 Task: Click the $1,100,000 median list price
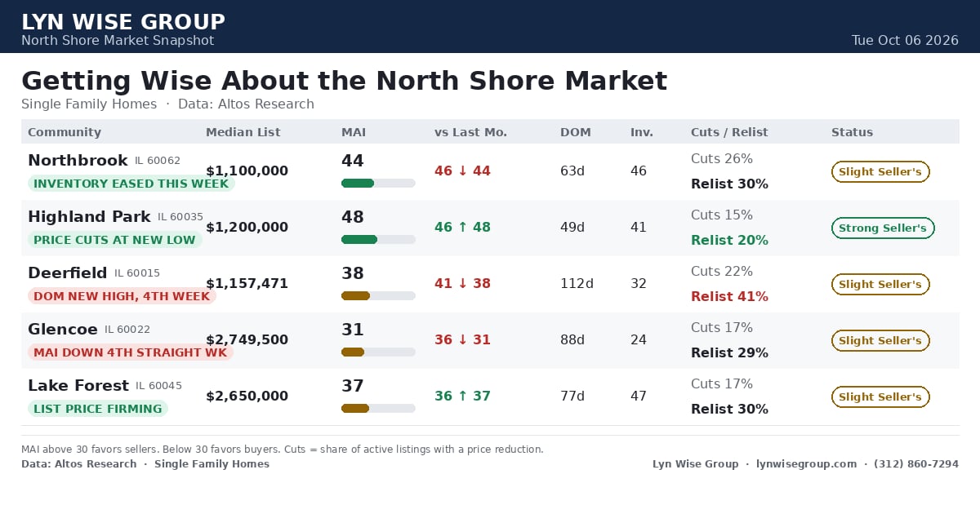pos(247,171)
